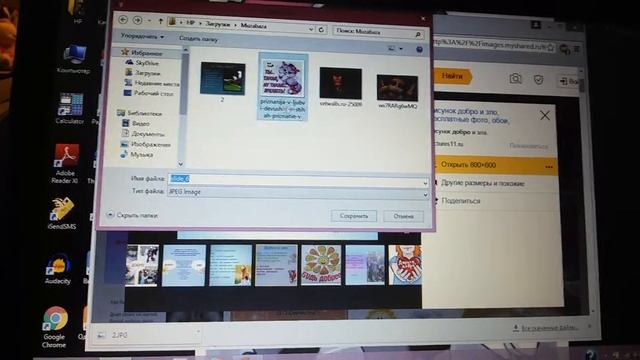Image resolution: width=640 pixels, height=360 pixels.
Task: Click the red heart with hands thumbnail
Action: click(405, 265)
